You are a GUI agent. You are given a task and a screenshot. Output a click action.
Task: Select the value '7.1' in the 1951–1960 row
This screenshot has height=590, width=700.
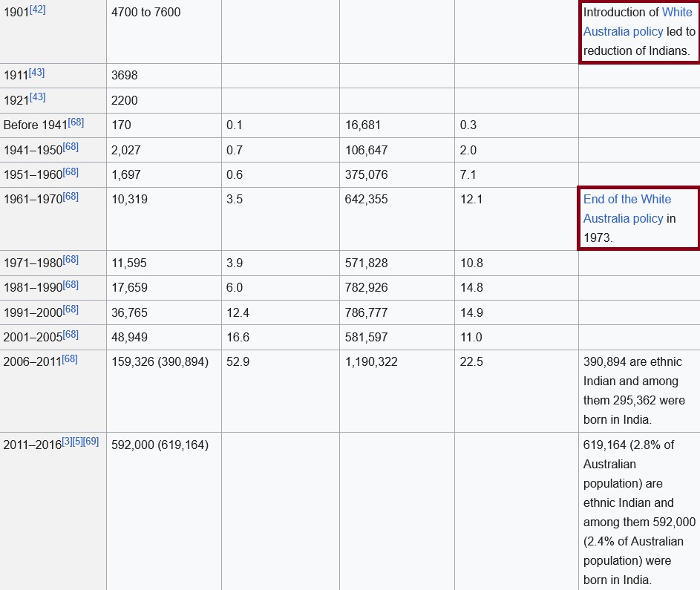(x=468, y=174)
